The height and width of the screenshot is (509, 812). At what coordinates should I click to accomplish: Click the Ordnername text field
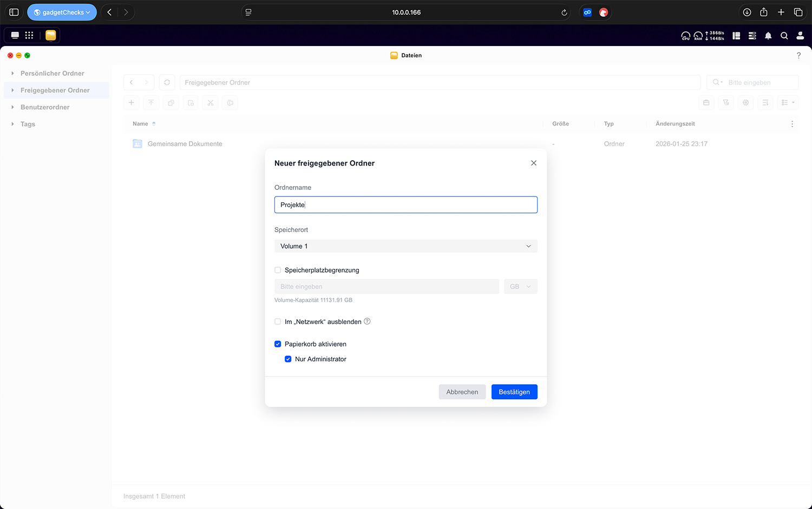pyautogui.click(x=405, y=205)
